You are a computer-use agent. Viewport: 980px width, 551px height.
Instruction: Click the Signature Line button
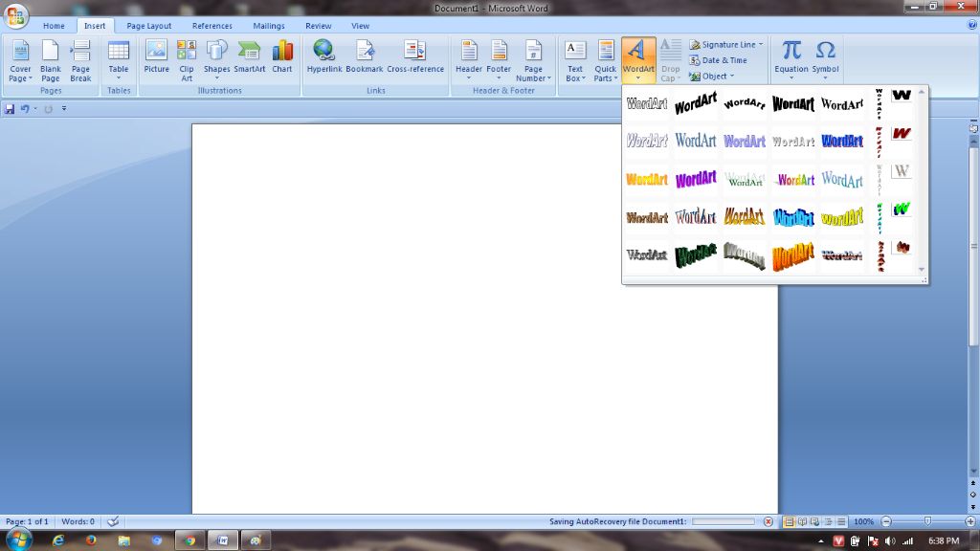pyautogui.click(x=726, y=44)
